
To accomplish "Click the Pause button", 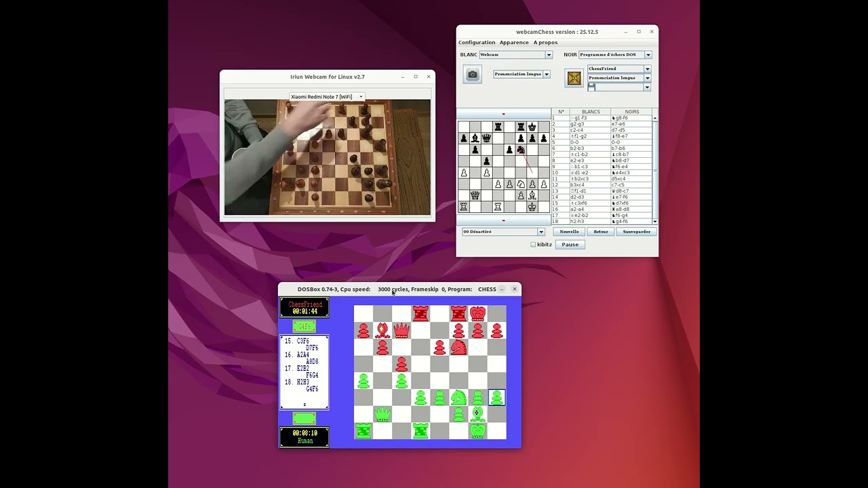I will [x=570, y=245].
